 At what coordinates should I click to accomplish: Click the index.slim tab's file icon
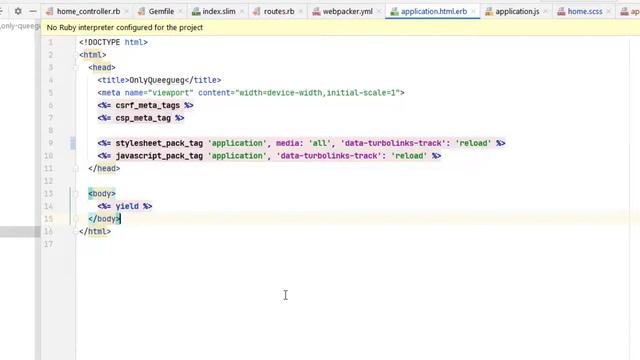pyautogui.click(x=196, y=11)
